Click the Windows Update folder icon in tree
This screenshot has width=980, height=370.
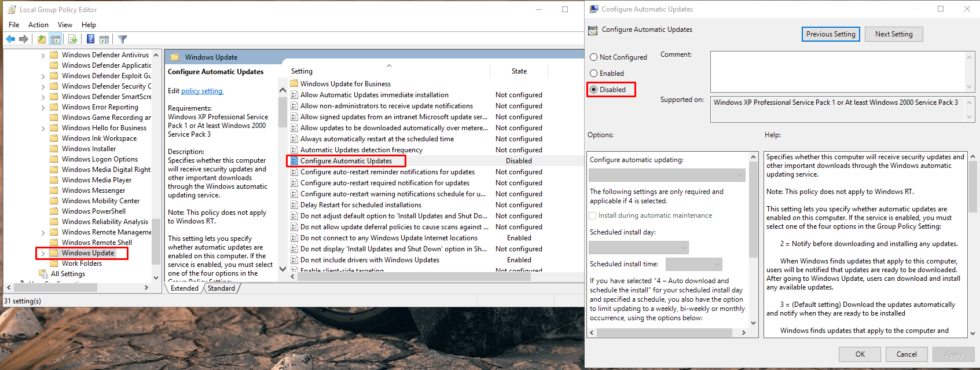(x=54, y=253)
